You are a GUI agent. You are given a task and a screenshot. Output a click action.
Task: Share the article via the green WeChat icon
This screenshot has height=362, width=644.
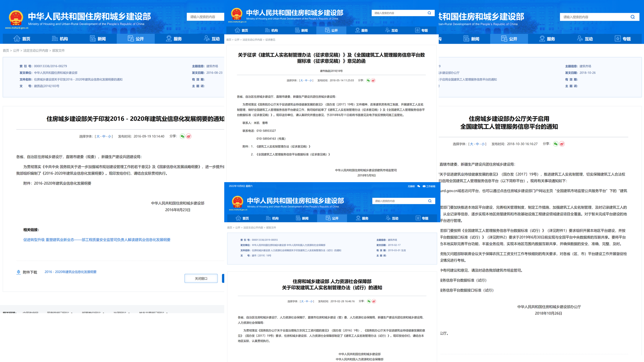point(183,136)
